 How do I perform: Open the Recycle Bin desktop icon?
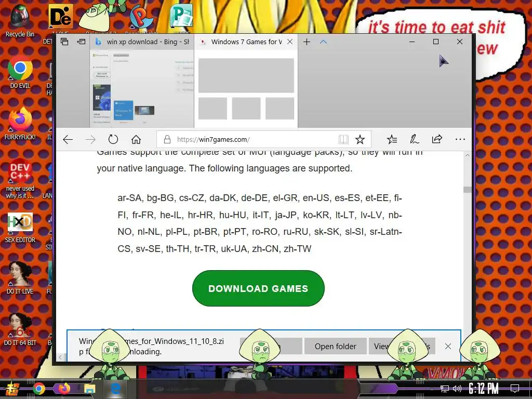tap(20, 21)
